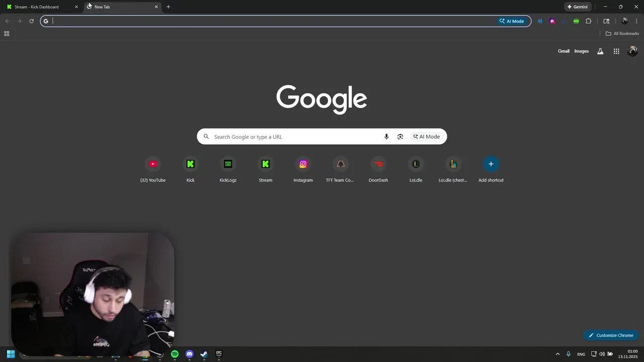Viewport: 644px width, 362px height.
Task: Open AI Mode in the search box
Action: 427,137
